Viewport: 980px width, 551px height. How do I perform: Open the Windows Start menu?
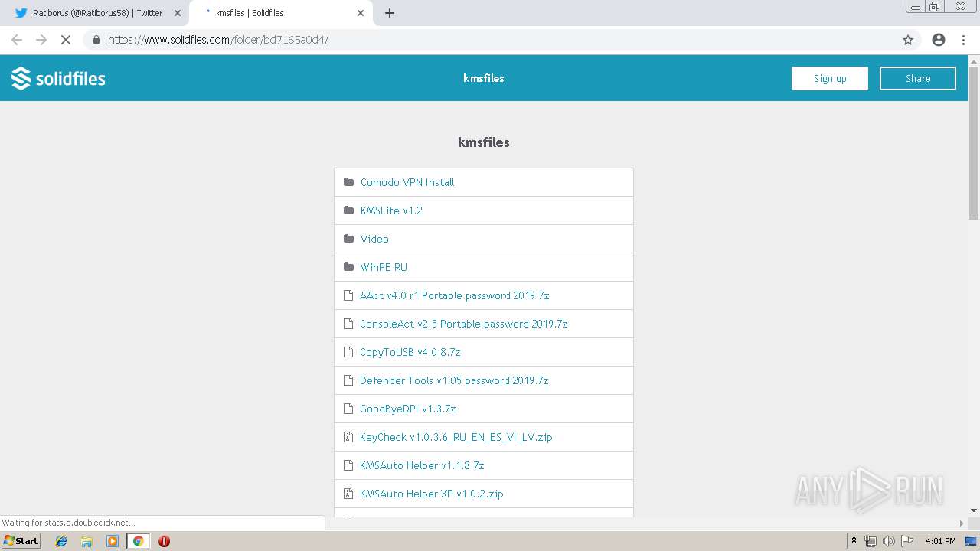[x=21, y=541]
